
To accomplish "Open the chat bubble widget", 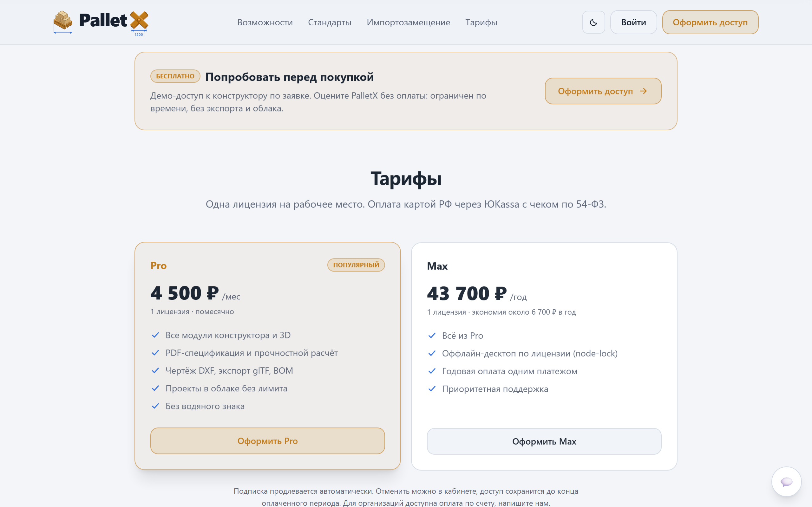I will point(786,482).
